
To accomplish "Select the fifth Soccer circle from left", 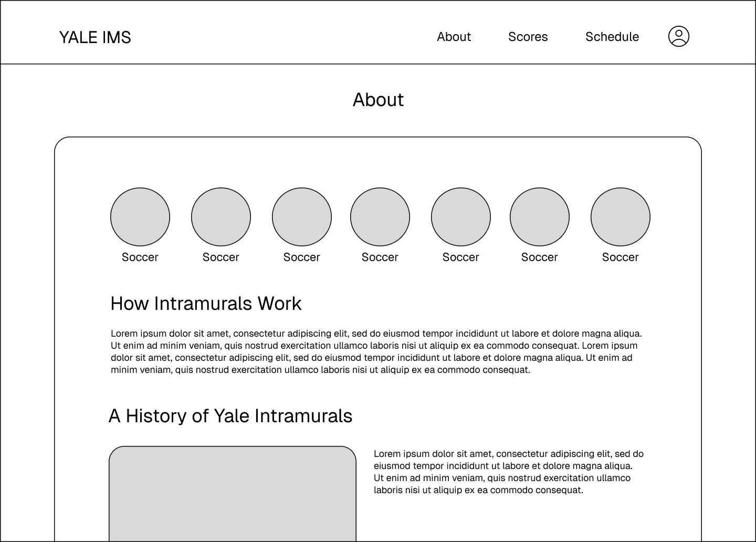I will [x=461, y=217].
